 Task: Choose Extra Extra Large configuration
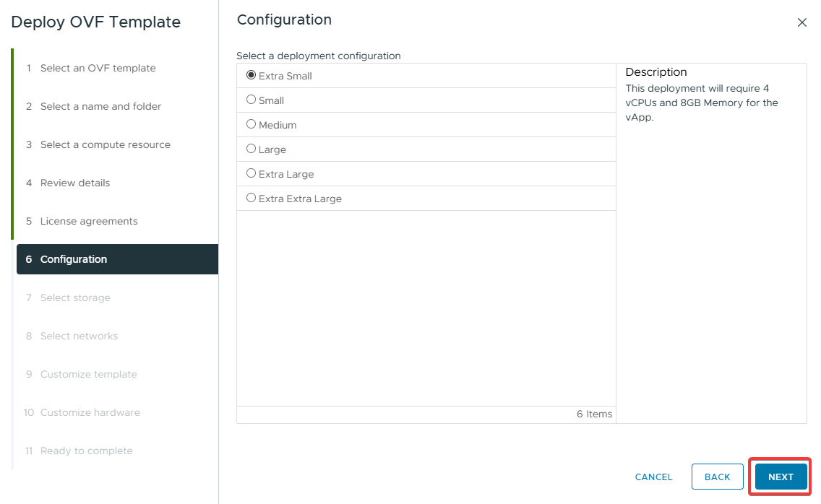[x=252, y=198]
